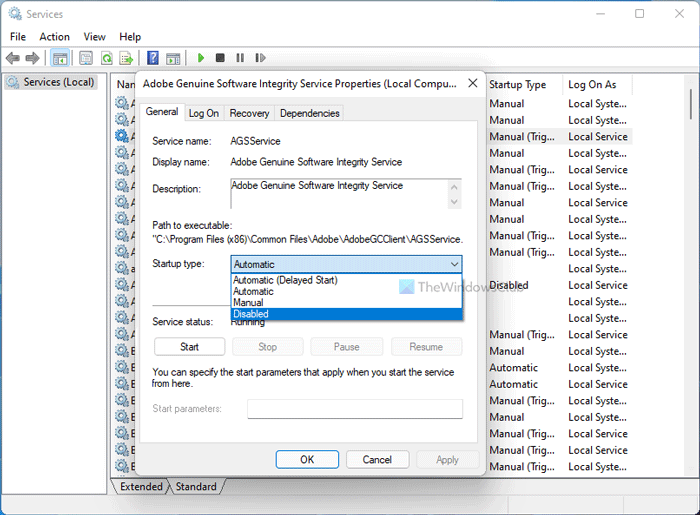This screenshot has width=700, height=515.
Task: Click the Stop Service square icon
Action: [220, 58]
